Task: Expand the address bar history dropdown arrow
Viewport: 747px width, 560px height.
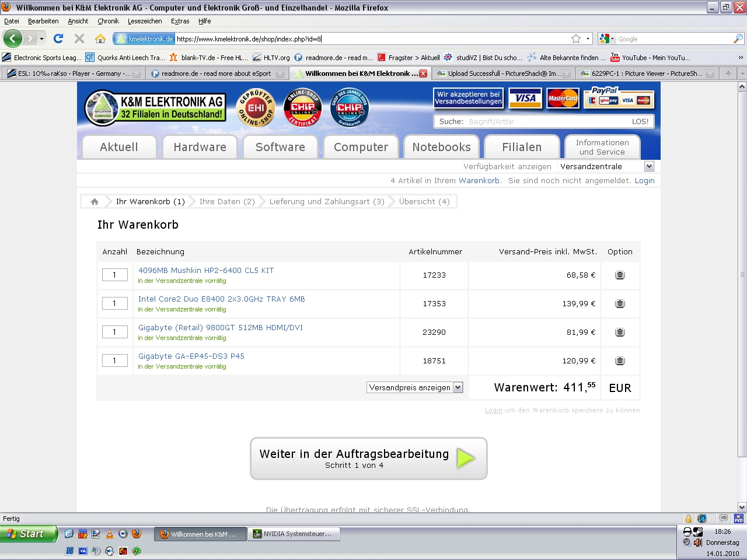Action: pyautogui.click(x=588, y=38)
